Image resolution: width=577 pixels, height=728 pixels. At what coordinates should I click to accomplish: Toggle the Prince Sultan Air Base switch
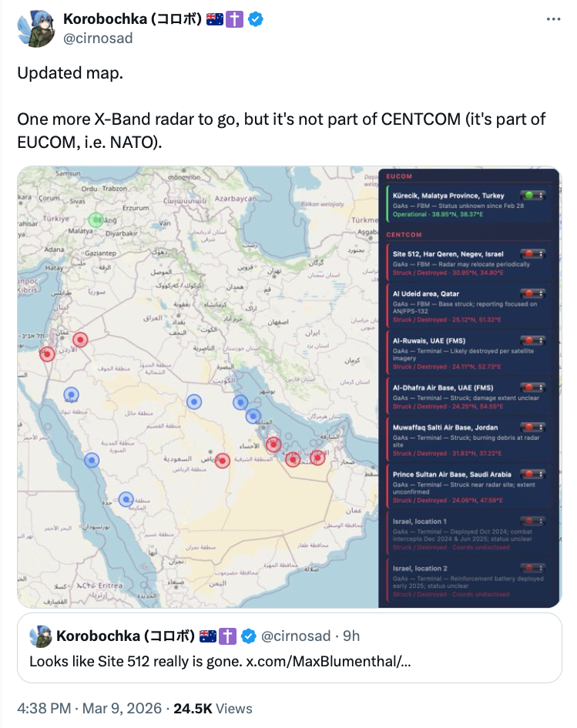(532, 475)
